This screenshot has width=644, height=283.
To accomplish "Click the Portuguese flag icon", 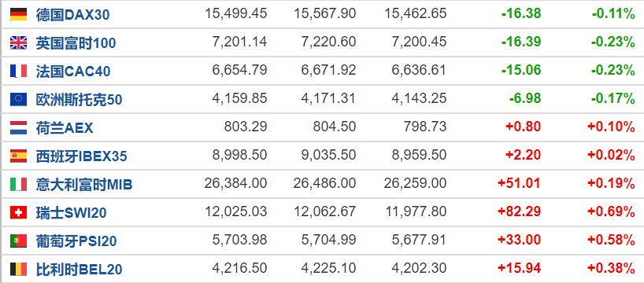I will 18,241.
